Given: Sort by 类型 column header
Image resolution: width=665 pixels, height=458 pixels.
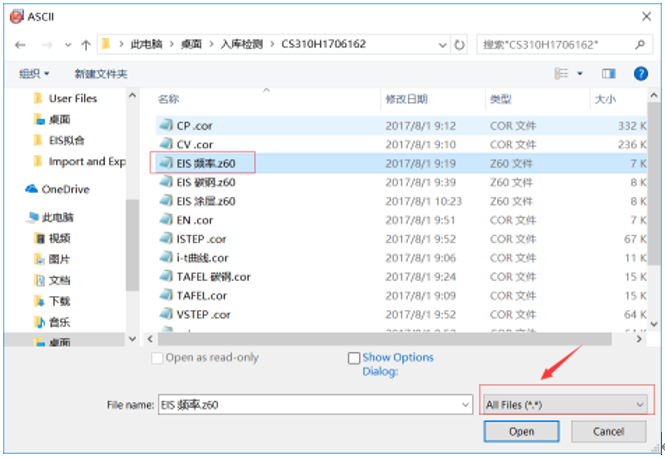Looking at the screenshot, I should pos(500,99).
